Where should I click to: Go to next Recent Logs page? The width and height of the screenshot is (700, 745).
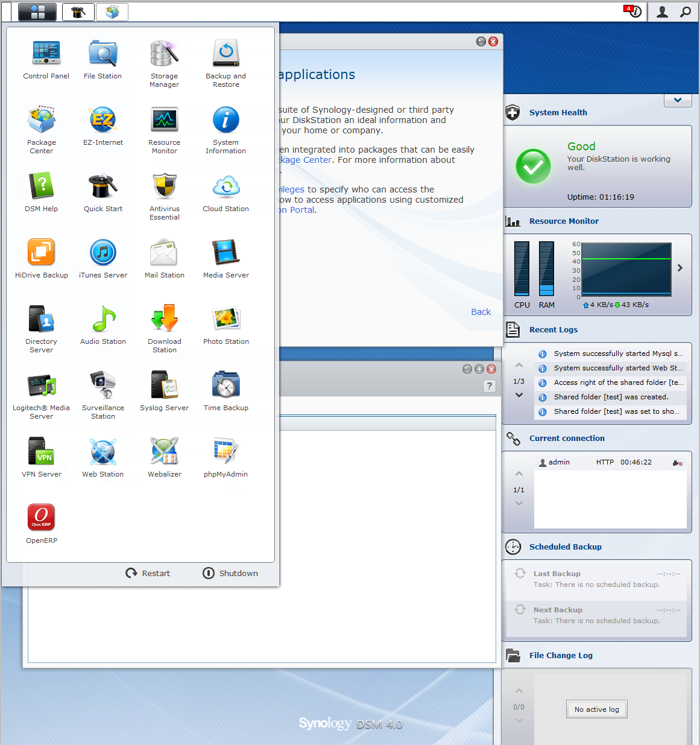(519, 395)
